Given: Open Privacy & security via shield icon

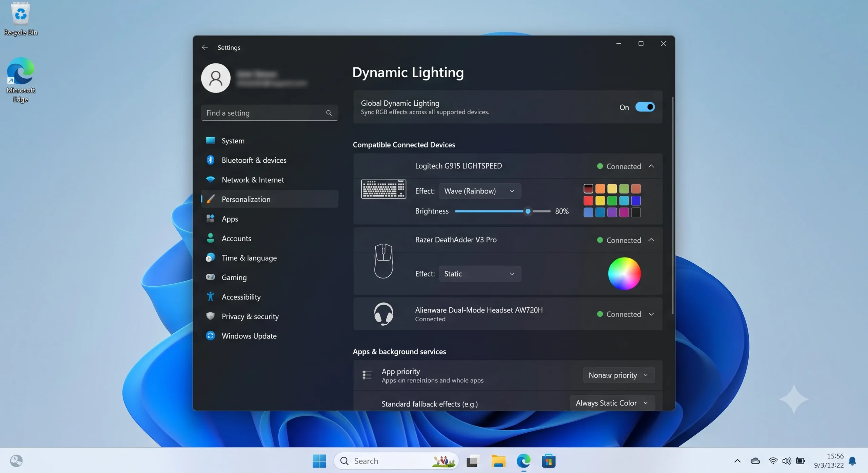Looking at the screenshot, I should (x=210, y=316).
